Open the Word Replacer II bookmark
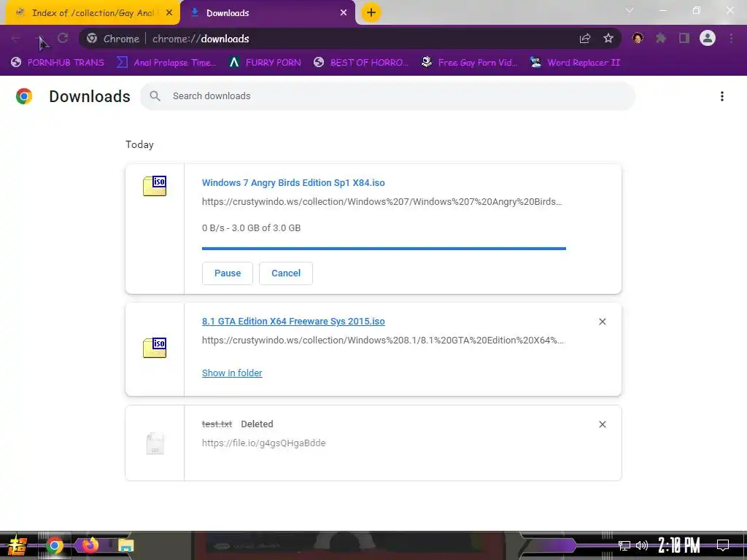747x560 pixels. 575,63
